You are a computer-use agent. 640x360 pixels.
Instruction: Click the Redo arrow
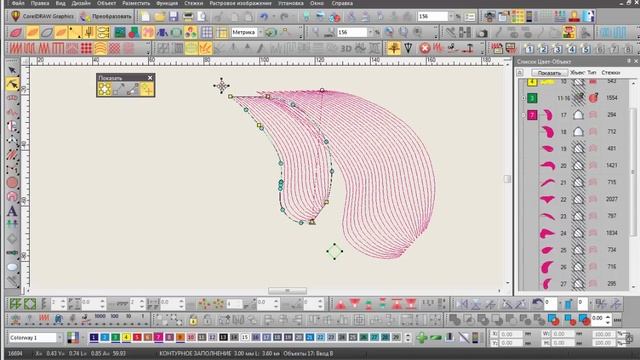click(x=284, y=17)
